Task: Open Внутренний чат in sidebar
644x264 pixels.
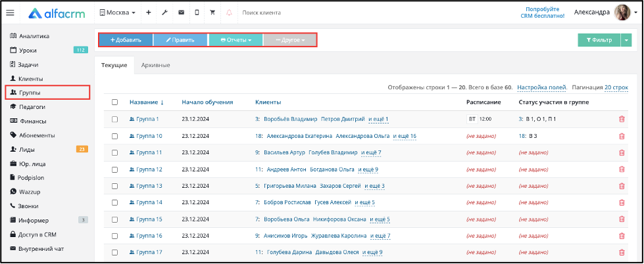Action: (37, 249)
